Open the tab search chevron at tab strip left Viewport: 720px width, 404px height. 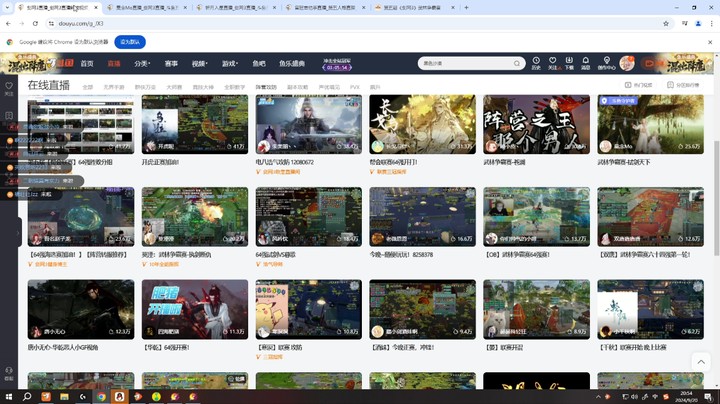(7, 7)
